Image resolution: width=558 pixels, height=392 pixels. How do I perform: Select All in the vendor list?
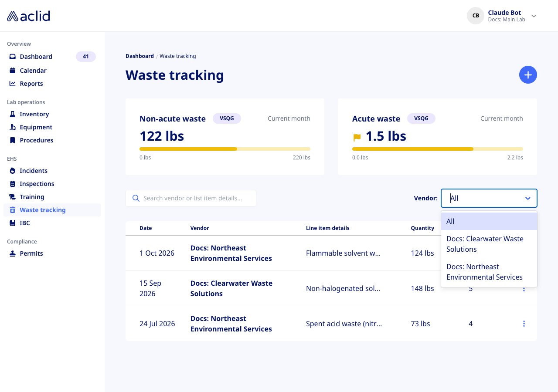point(489,221)
